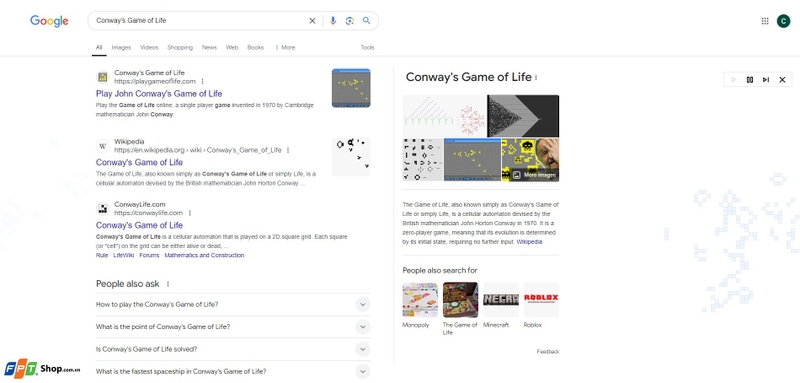Open the Google apps grid
This screenshot has height=383, width=800.
tap(765, 21)
